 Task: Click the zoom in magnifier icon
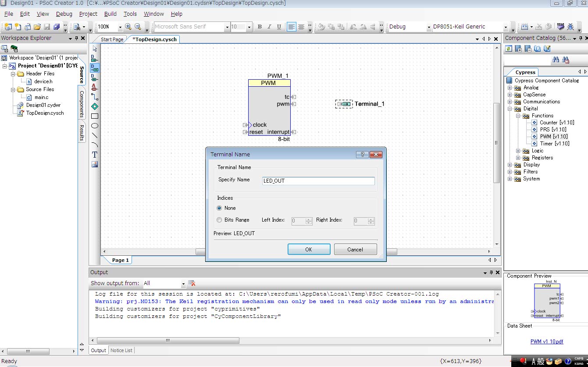tap(128, 27)
